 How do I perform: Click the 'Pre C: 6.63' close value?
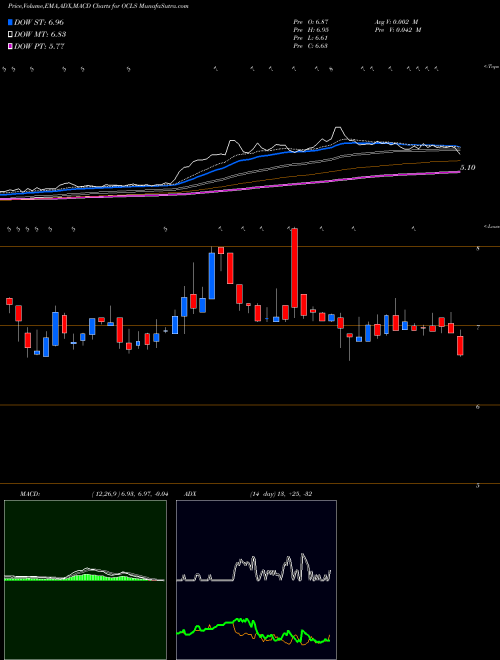tap(311, 46)
